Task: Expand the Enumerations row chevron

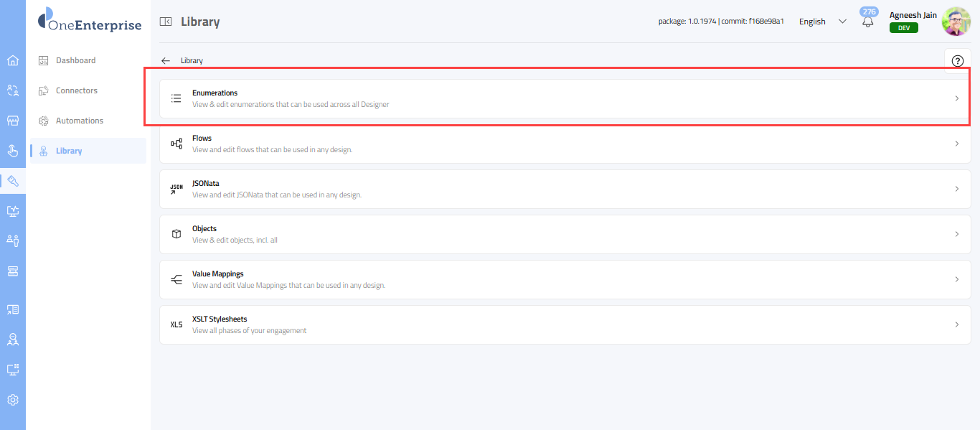Action: point(956,98)
